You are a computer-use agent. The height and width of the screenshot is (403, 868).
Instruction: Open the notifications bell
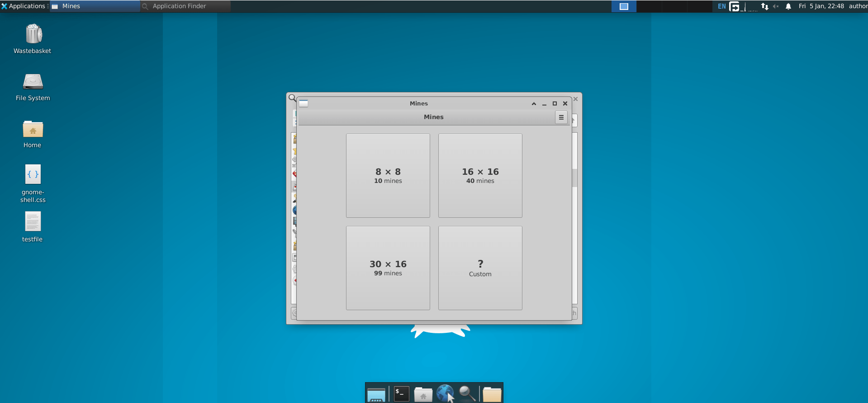[788, 6]
